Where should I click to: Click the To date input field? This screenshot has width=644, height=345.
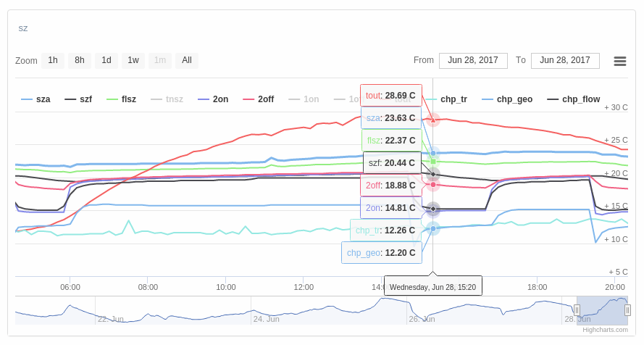click(x=565, y=61)
